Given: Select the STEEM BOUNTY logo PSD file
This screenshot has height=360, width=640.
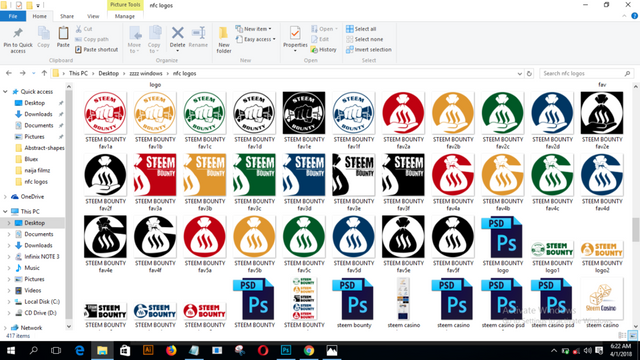Looking at the screenshot, I should (502, 237).
